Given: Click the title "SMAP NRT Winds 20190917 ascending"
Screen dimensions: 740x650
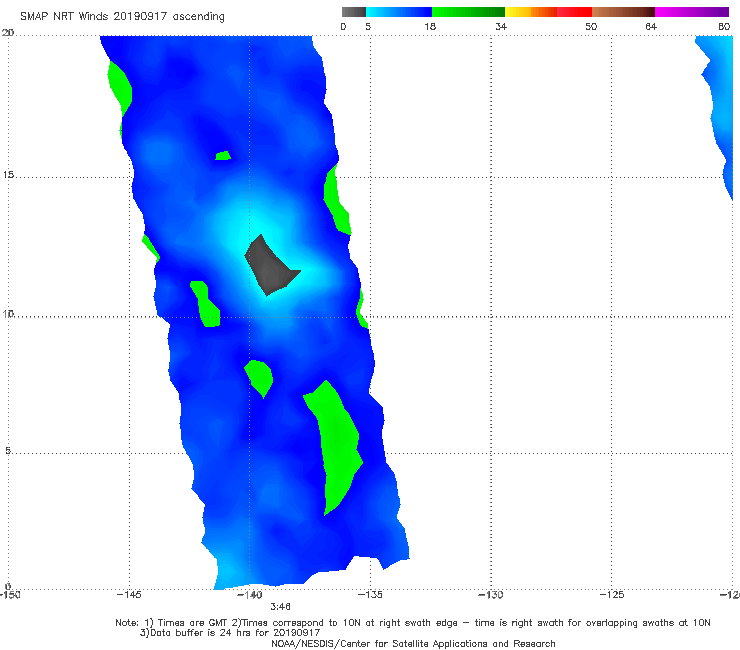Looking at the screenshot, I should tap(122, 16).
